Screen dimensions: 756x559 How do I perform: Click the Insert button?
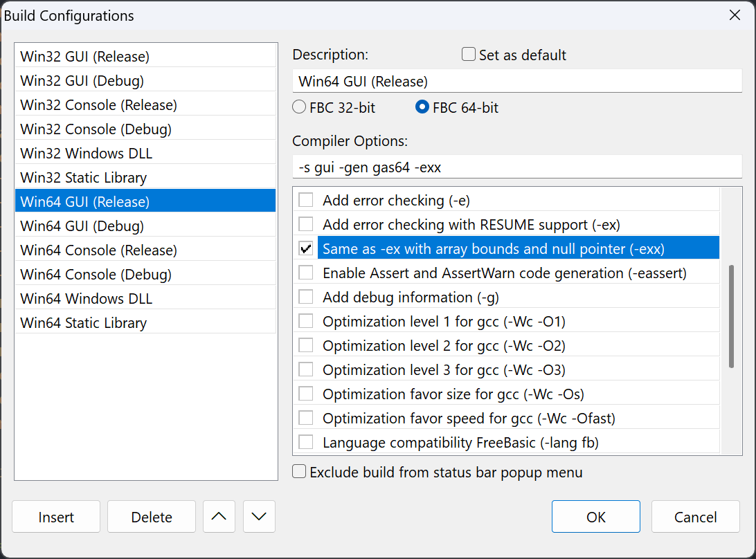[56, 517]
